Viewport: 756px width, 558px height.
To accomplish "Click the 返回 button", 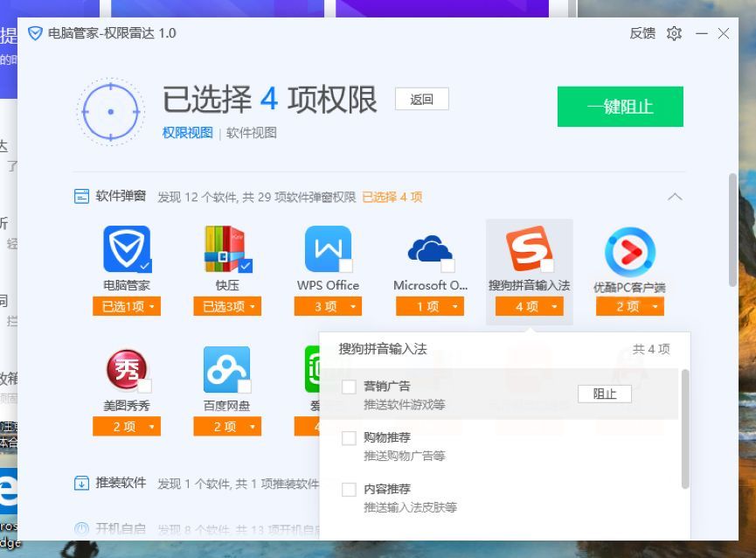I will (x=422, y=99).
